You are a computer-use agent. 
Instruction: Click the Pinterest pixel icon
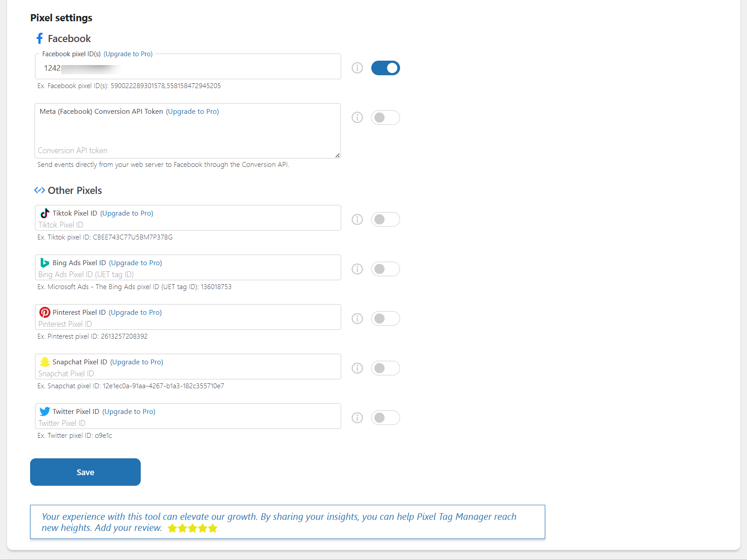click(44, 312)
